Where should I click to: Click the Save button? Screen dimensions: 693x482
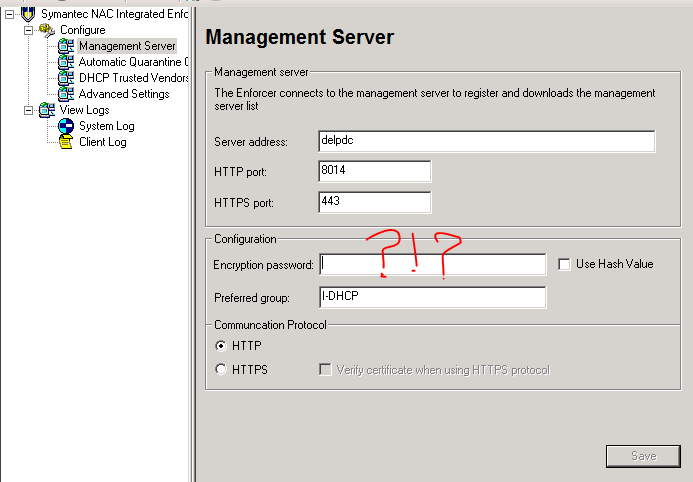click(643, 456)
